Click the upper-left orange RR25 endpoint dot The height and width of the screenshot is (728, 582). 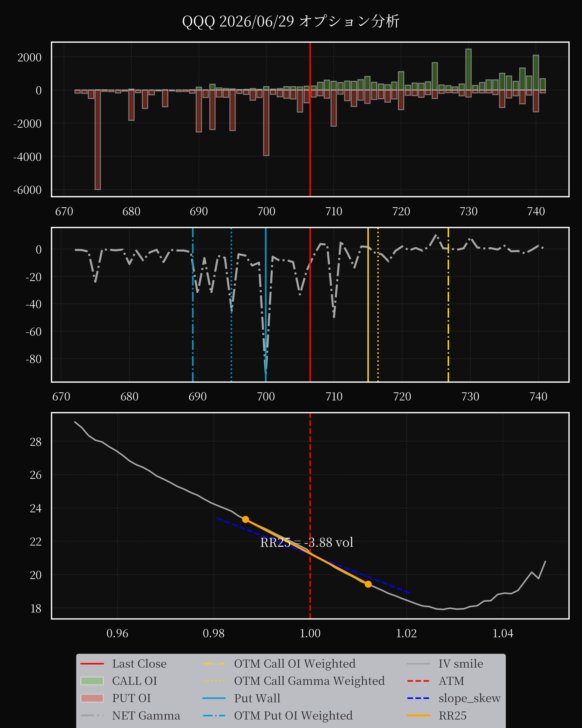point(246,519)
